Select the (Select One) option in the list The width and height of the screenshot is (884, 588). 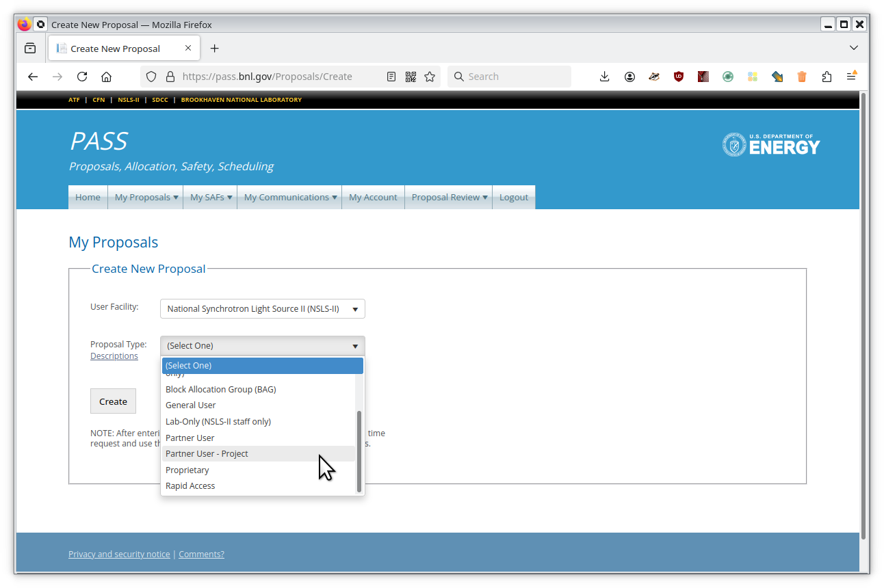click(x=262, y=366)
